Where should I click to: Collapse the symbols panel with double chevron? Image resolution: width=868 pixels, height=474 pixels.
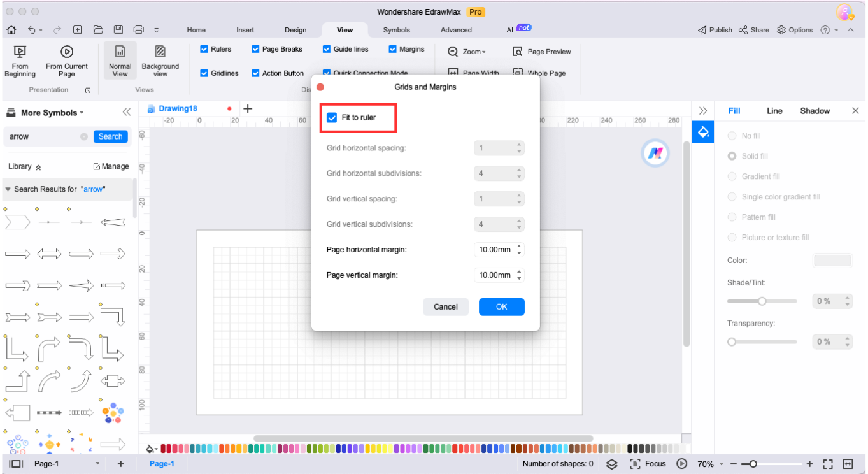pyautogui.click(x=127, y=112)
